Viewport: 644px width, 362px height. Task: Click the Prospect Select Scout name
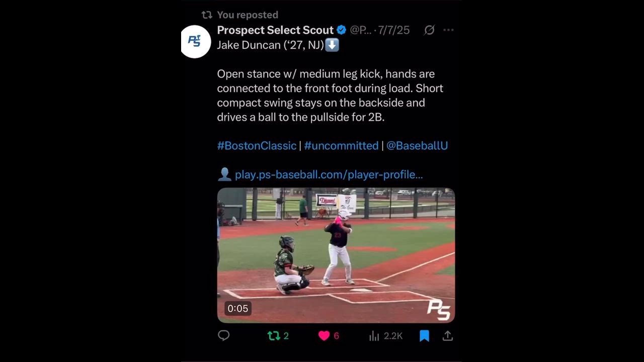click(x=275, y=30)
